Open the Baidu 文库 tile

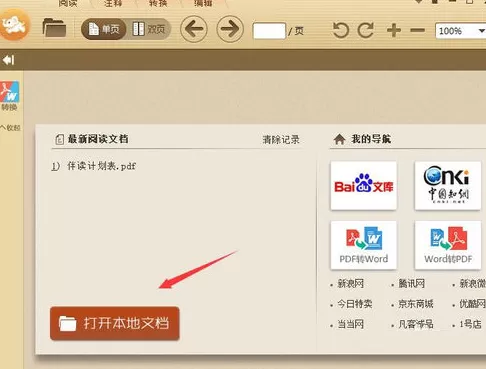(364, 186)
